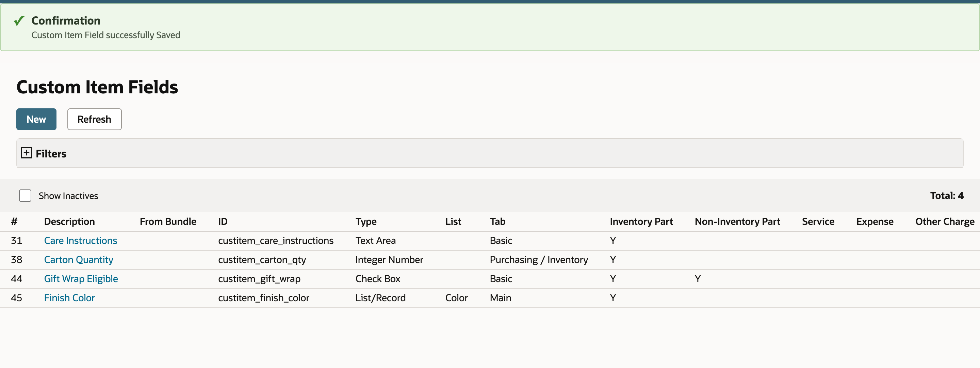The height and width of the screenshot is (368, 980).
Task: Open the Gift Wrap Eligible link
Action: click(x=81, y=279)
